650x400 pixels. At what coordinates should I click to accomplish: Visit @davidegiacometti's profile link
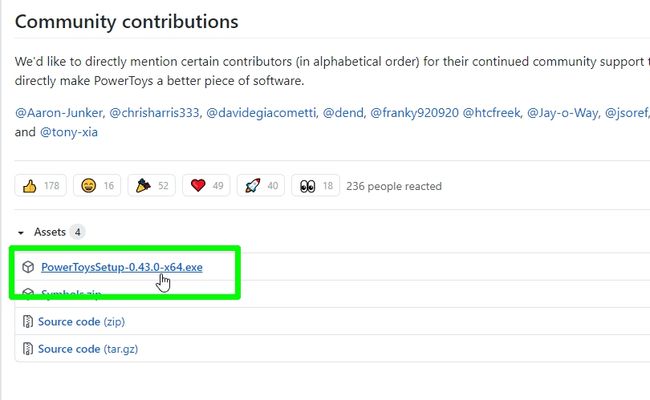[x=260, y=110]
